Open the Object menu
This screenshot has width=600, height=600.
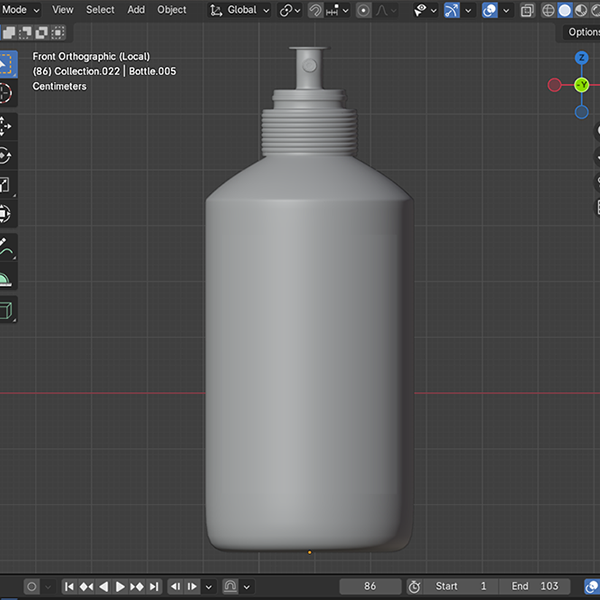pos(171,10)
